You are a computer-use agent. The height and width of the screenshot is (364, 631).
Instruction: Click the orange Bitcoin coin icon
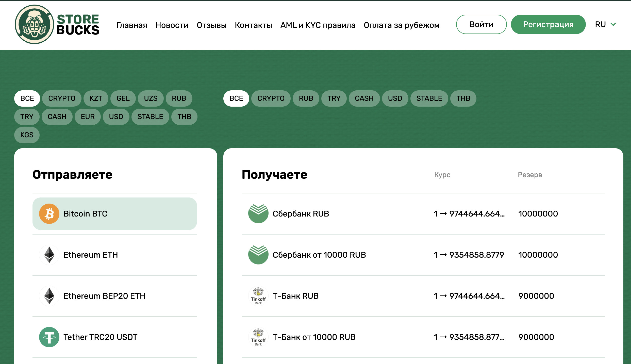(49, 214)
